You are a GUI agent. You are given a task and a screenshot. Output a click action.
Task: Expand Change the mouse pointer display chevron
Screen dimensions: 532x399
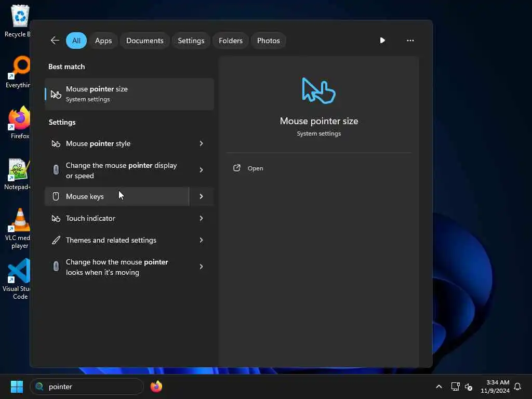point(201,170)
